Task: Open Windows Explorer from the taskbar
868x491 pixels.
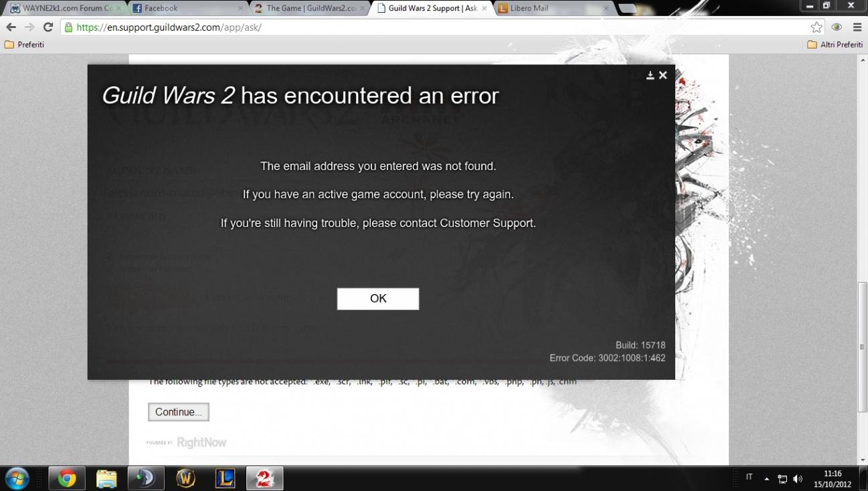Action: click(106, 479)
